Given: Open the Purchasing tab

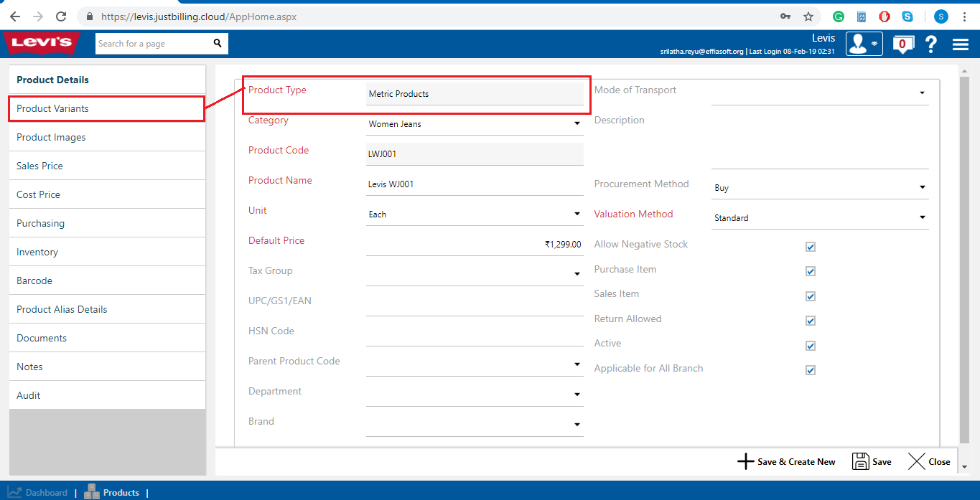Looking at the screenshot, I should 107,223.
